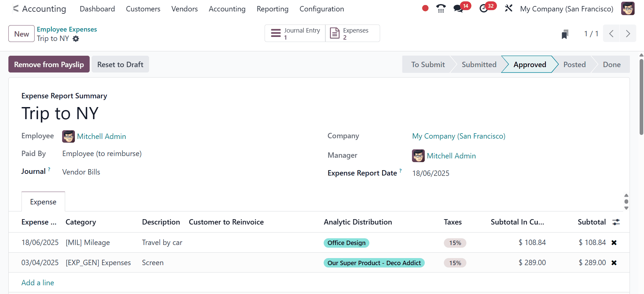Click Add a line link
The height and width of the screenshot is (294, 644).
pos(38,283)
